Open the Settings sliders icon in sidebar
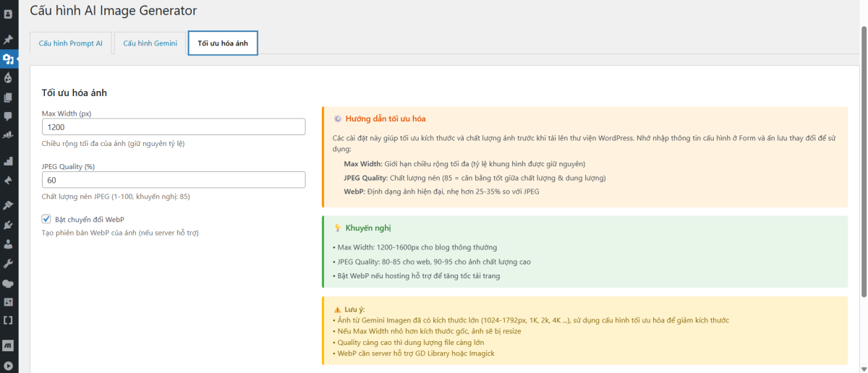 coord(9,301)
